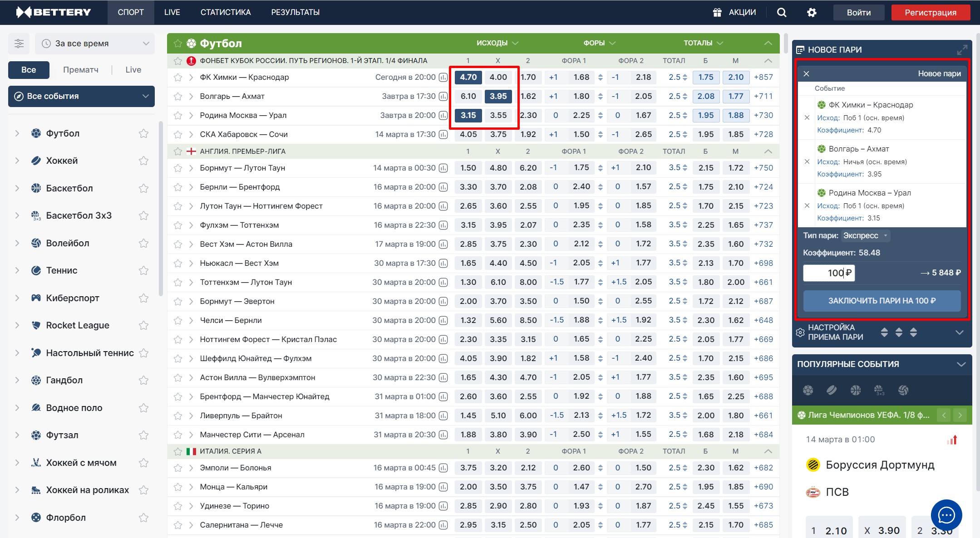980x538 pixels.
Task: Open the Статистика tab
Action: pyautogui.click(x=226, y=12)
